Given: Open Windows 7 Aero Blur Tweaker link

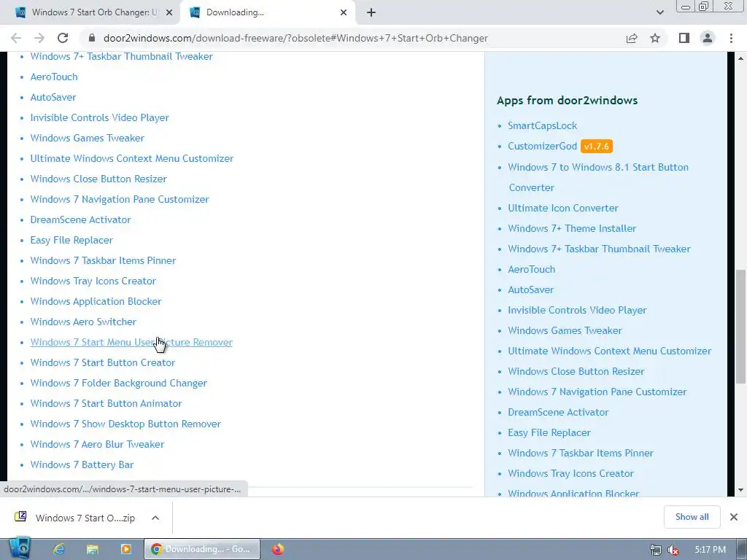Looking at the screenshot, I should (97, 444).
